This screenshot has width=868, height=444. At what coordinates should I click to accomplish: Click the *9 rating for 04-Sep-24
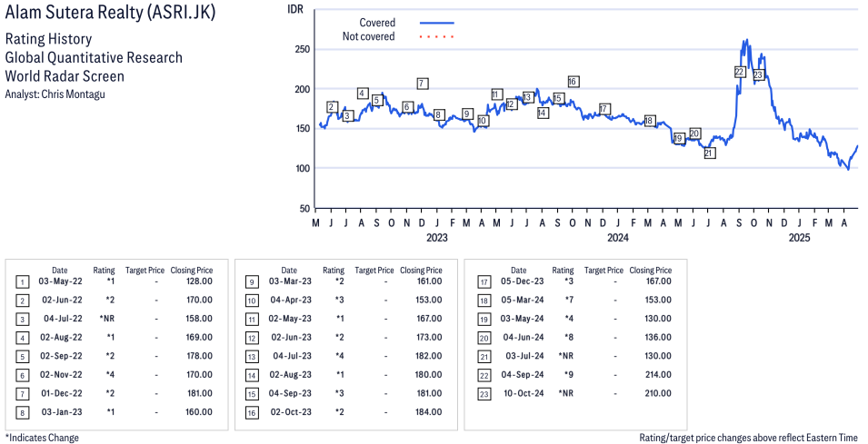coord(569,375)
